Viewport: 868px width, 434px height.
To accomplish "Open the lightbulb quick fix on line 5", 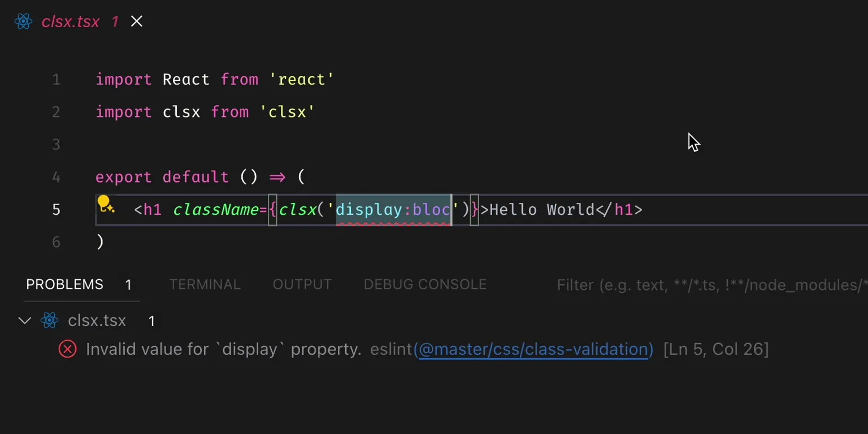I will tap(105, 203).
